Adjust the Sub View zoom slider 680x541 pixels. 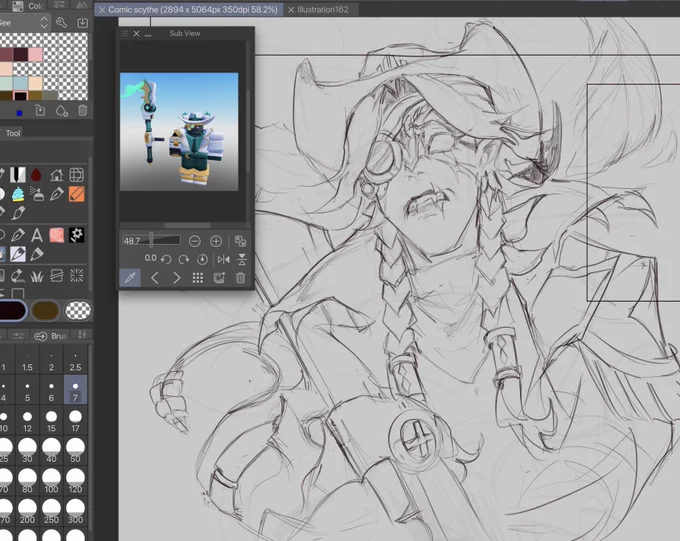point(151,240)
